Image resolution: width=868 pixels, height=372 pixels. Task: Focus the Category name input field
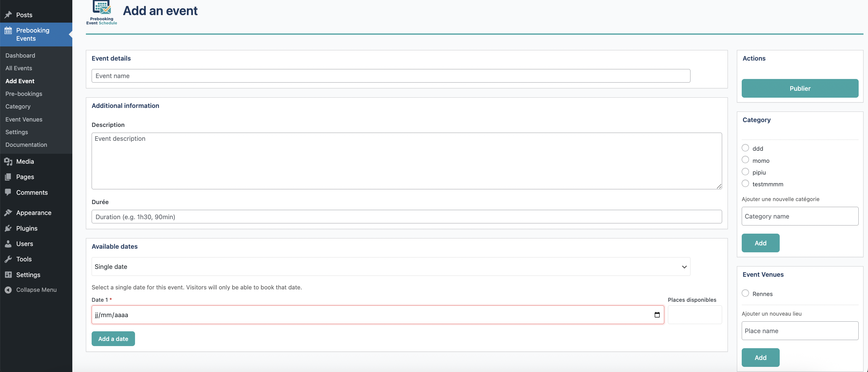[x=800, y=216]
